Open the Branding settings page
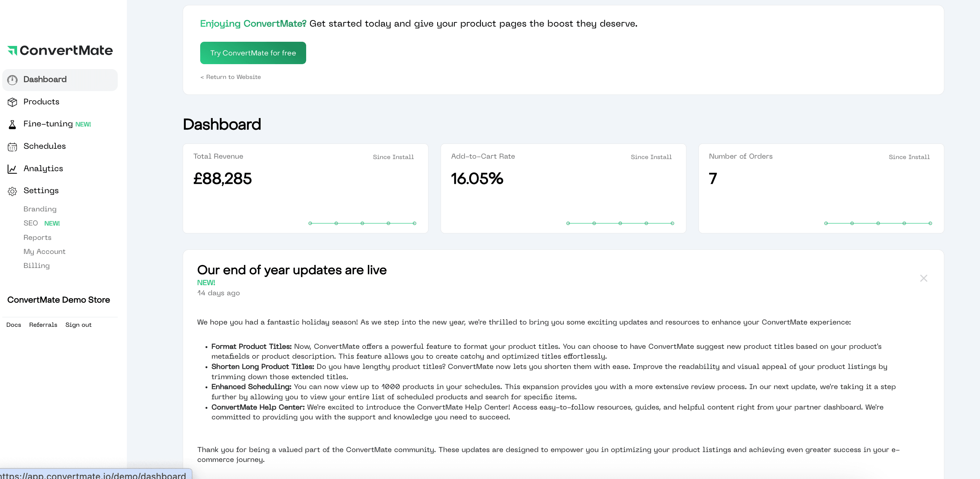The image size is (980, 479). tap(40, 209)
